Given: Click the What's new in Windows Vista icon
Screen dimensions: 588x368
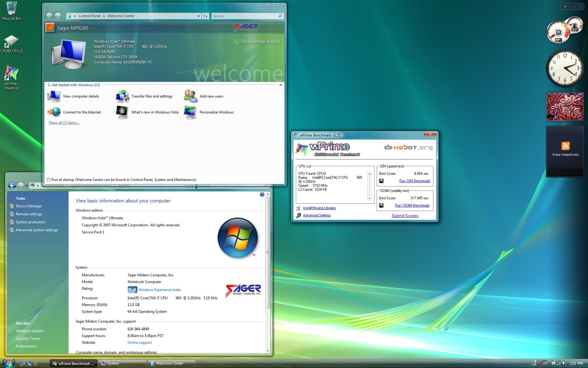Looking at the screenshot, I should pyautogui.click(x=122, y=112).
